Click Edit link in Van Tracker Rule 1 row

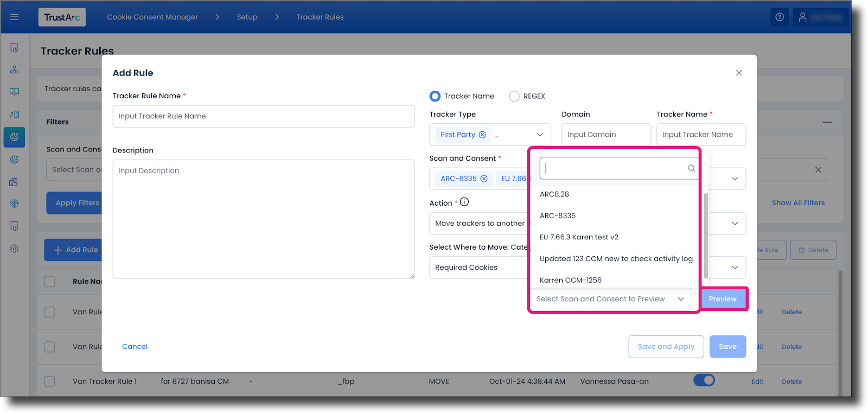[x=757, y=382]
